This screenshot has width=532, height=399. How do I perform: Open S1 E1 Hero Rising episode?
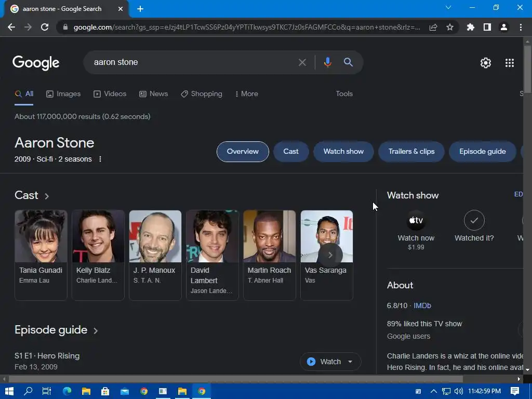click(47, 356)
